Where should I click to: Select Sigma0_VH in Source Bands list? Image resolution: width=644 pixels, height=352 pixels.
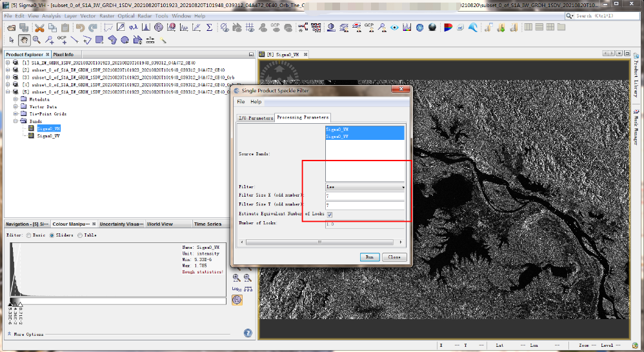(365, 129)
